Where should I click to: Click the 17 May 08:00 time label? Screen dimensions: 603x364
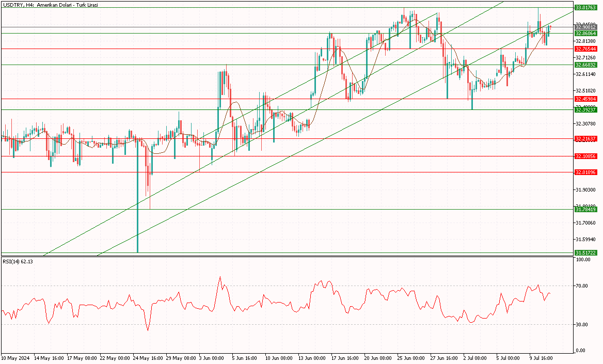click(82, 358)
